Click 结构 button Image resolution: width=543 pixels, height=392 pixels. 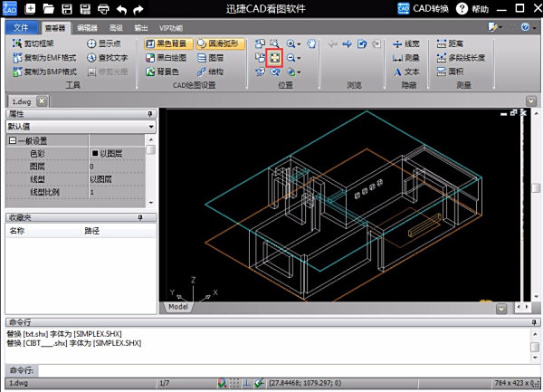click(x=211, y=72)
